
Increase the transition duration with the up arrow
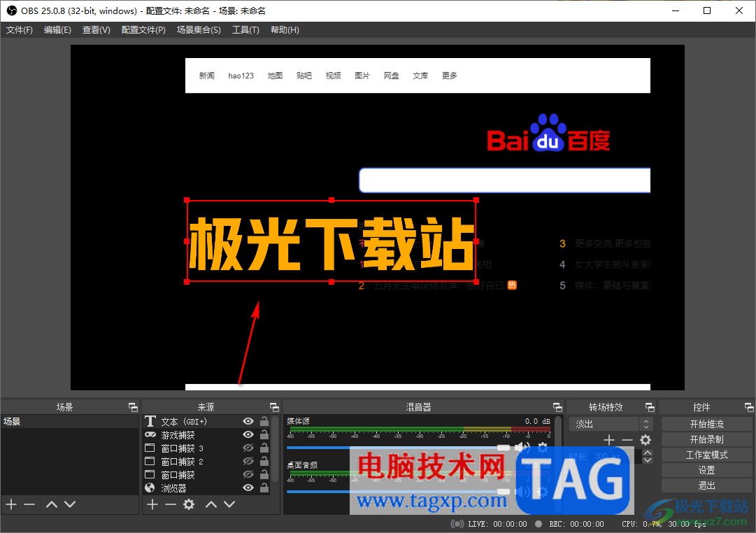tap(648, 453)
